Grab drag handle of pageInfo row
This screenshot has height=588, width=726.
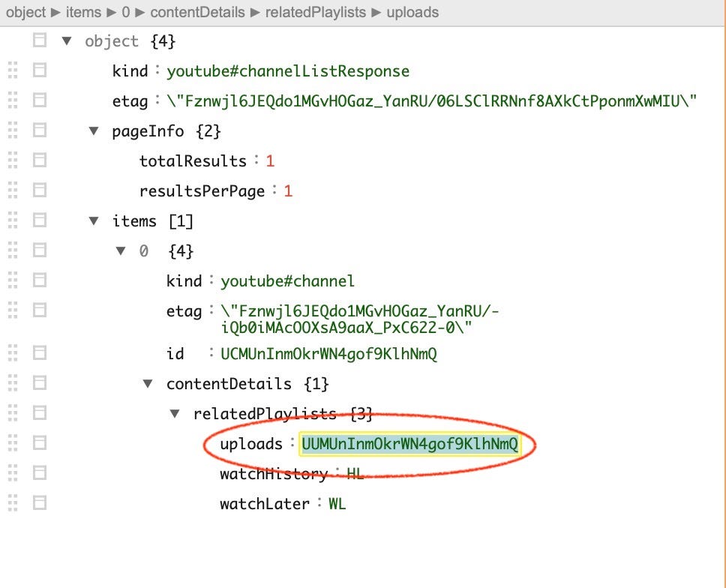click(13, 130)
